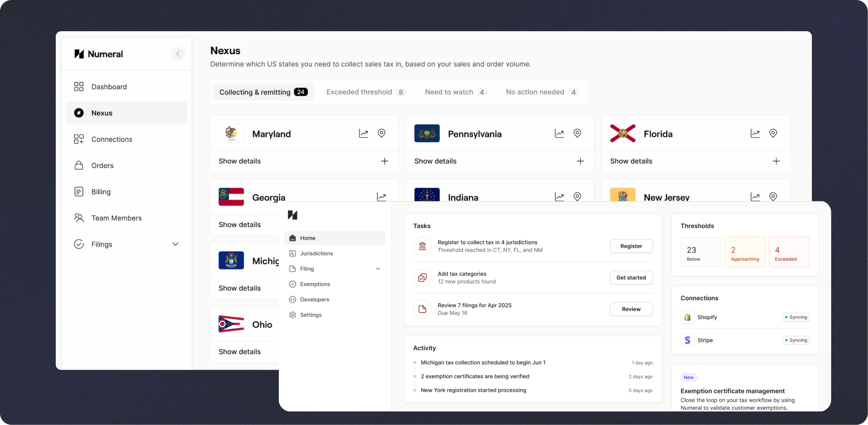Screen dimensions: 868x425
Task: Expand the Filing submenu chevron
Action: click(378, 269)
